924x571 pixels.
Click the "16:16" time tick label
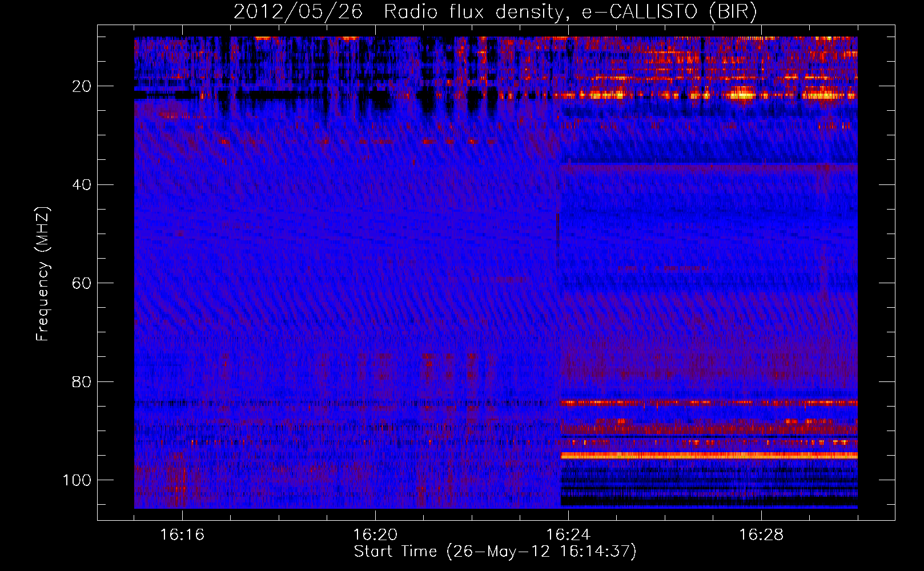click(182, 534)
